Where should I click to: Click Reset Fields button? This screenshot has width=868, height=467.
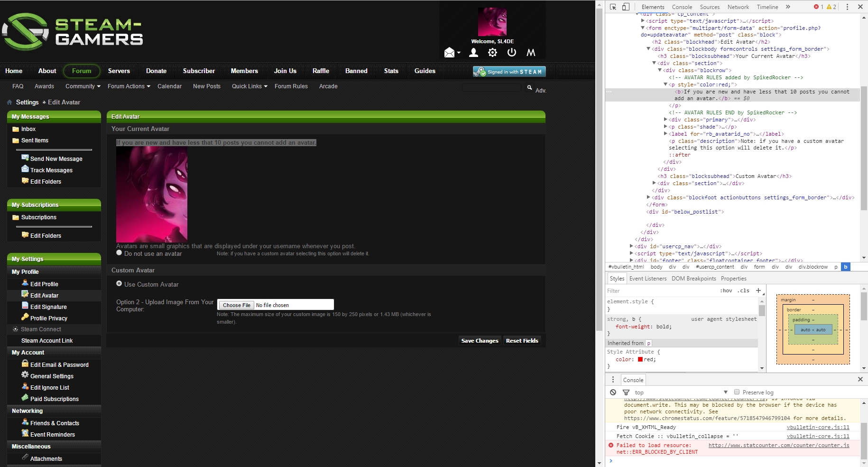(522, 340)
